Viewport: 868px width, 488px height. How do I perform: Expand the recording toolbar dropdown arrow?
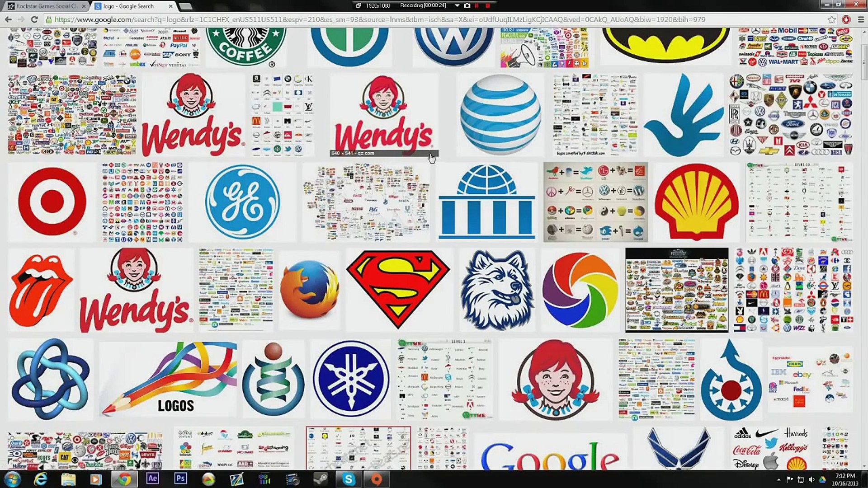tap(457, 5)
